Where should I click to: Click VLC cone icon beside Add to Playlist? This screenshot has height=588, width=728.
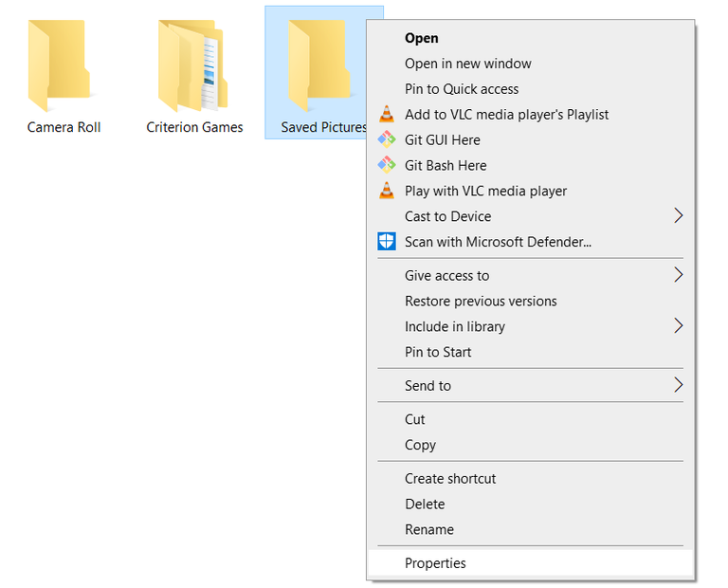(386, 115)
